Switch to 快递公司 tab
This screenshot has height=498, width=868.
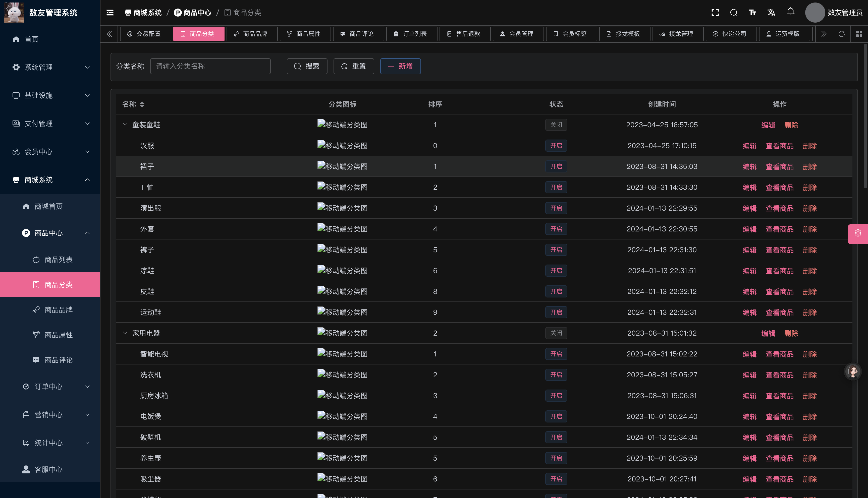731,34
